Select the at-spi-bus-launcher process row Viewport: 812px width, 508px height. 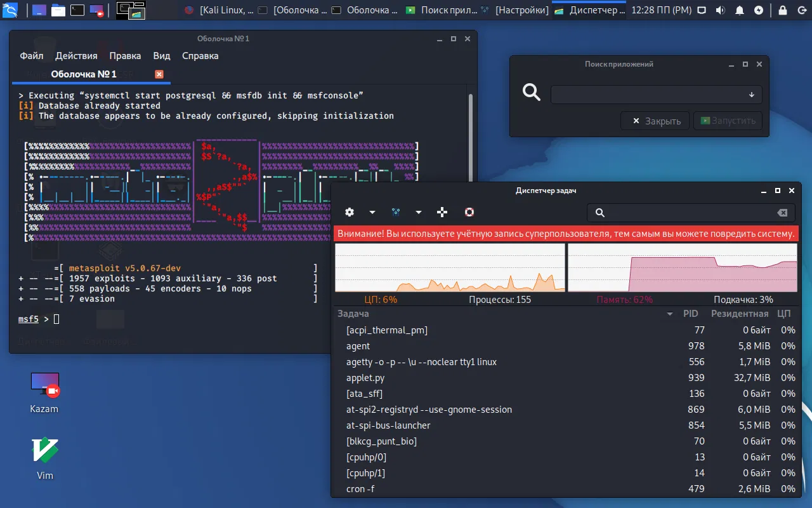(566, 425)
